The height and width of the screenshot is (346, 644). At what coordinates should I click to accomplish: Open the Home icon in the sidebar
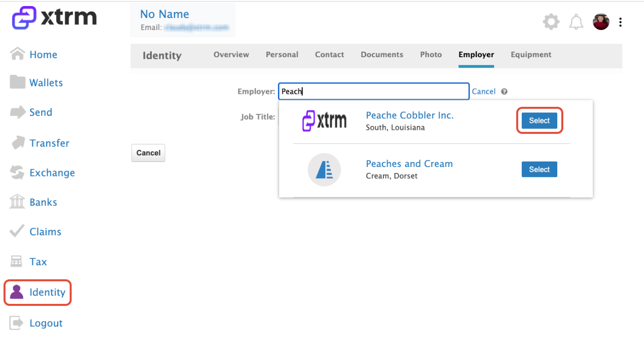click(18, 54)
